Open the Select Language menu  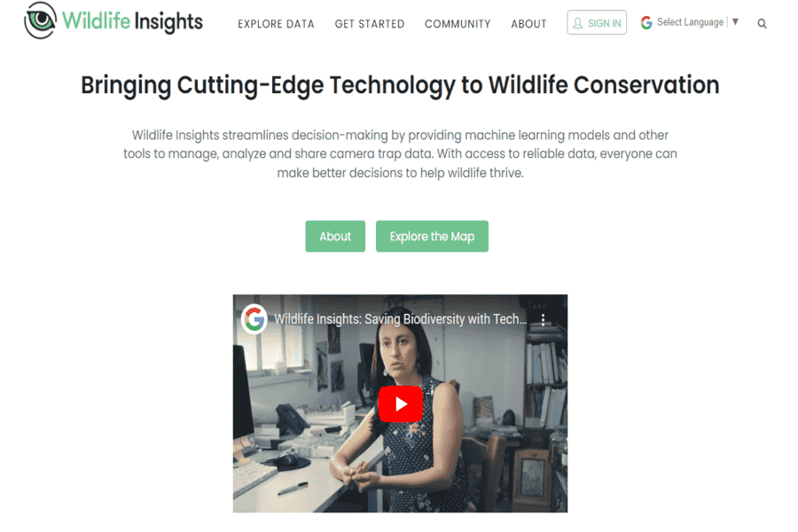pyautogui.click(x=690, y=22)
